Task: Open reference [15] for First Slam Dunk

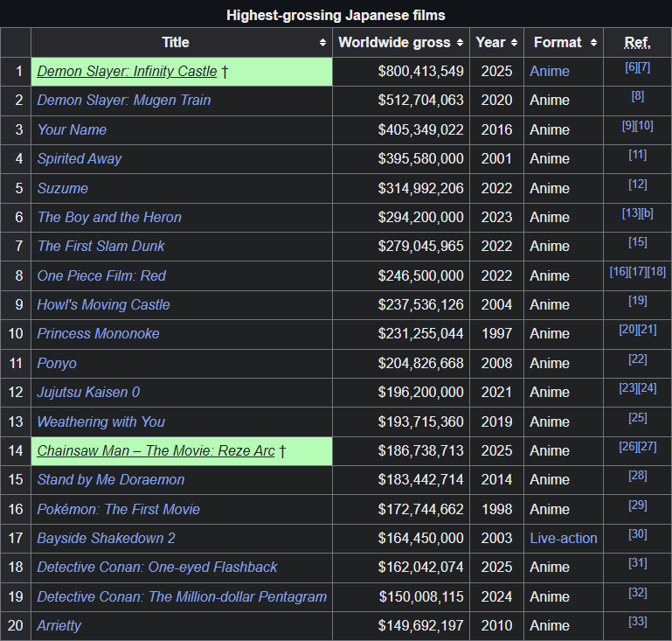Action: (x=638, y=242)
